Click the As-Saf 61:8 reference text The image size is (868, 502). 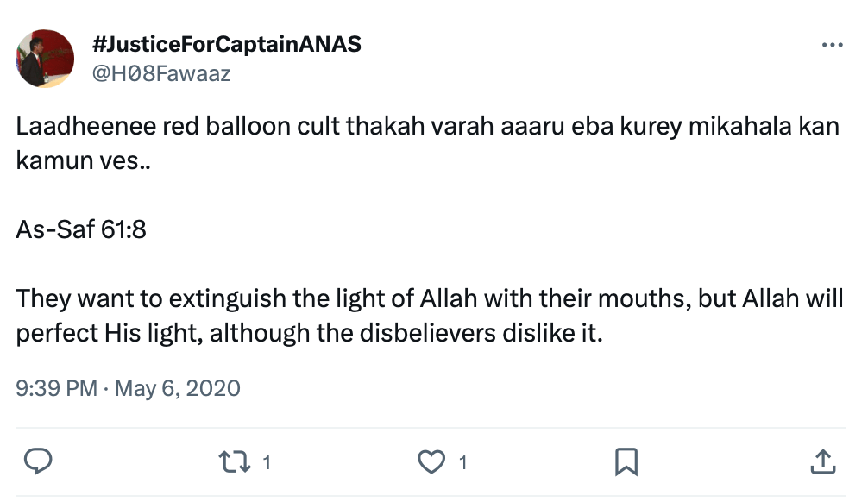click(x=81, y=230)
